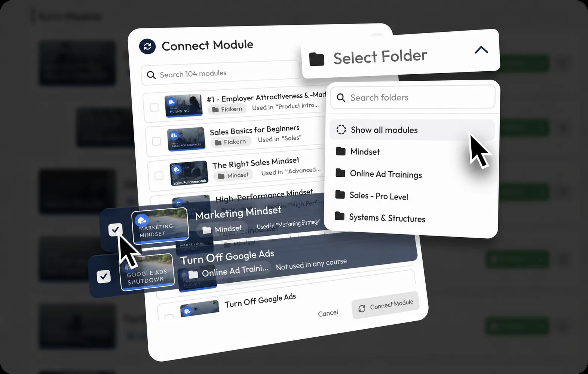Click the Used in "Product Intro..." label
The image size is (588, 374).
(x=285, y=106)
